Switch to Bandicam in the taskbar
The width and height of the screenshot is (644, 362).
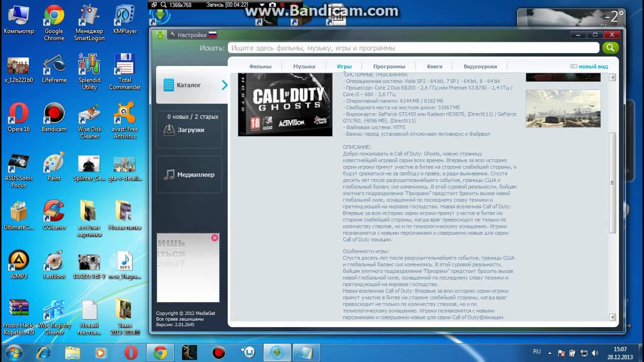click(x=219, y=352)
